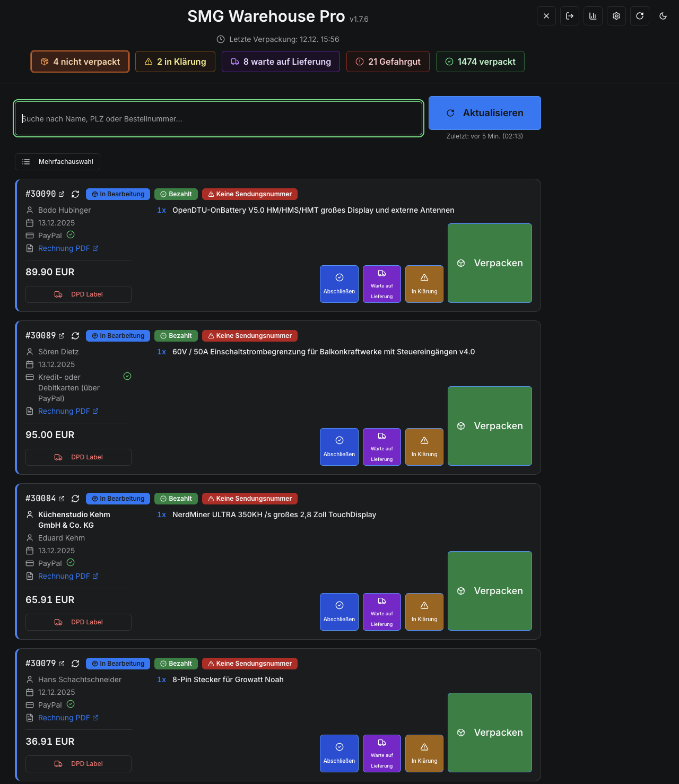
Task: Click the sync icon next to order #30090
Action: (x=75, y=194)
